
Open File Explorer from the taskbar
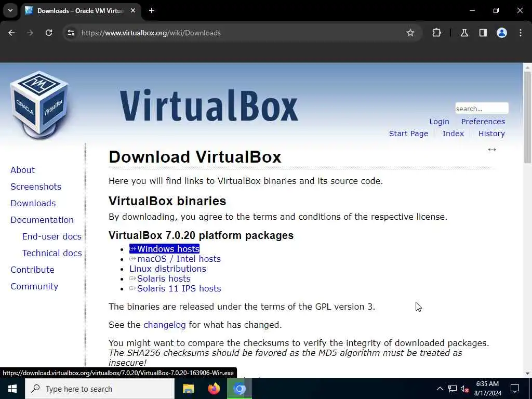[188, 389]
